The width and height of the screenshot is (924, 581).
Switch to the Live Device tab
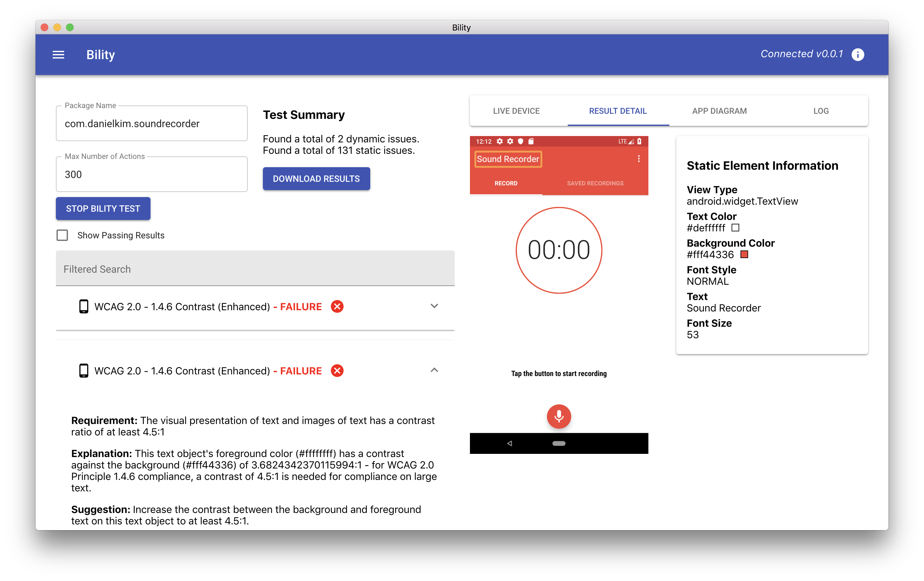(516, 111)
